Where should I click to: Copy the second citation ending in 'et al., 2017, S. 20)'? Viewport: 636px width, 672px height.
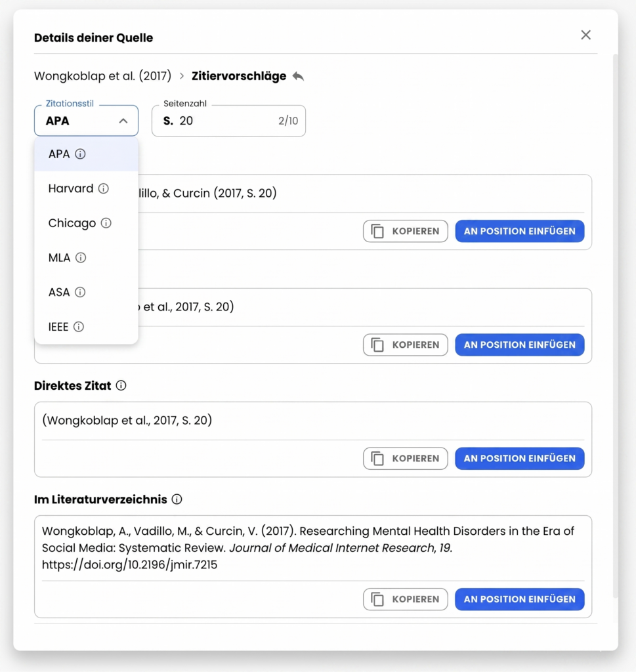[x=406, y=345]
